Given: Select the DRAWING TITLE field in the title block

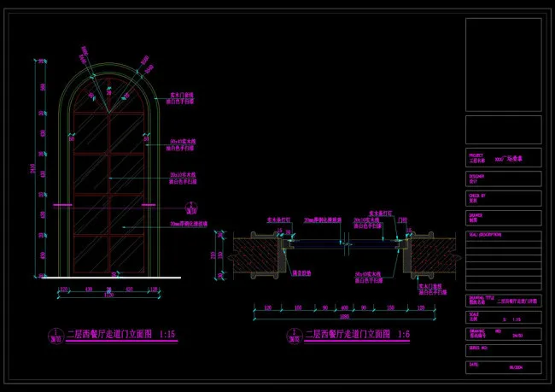Looking at the screenshot, I should pos(503,299).
